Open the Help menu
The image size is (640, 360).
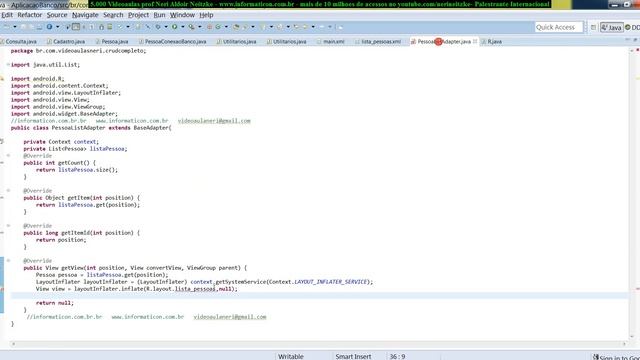206,15
